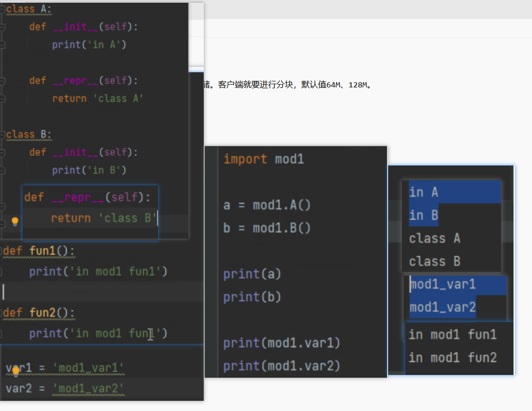Click print('in A') statement
The width and height of the screenshot is (532, 411).
[x=89, y=44]
